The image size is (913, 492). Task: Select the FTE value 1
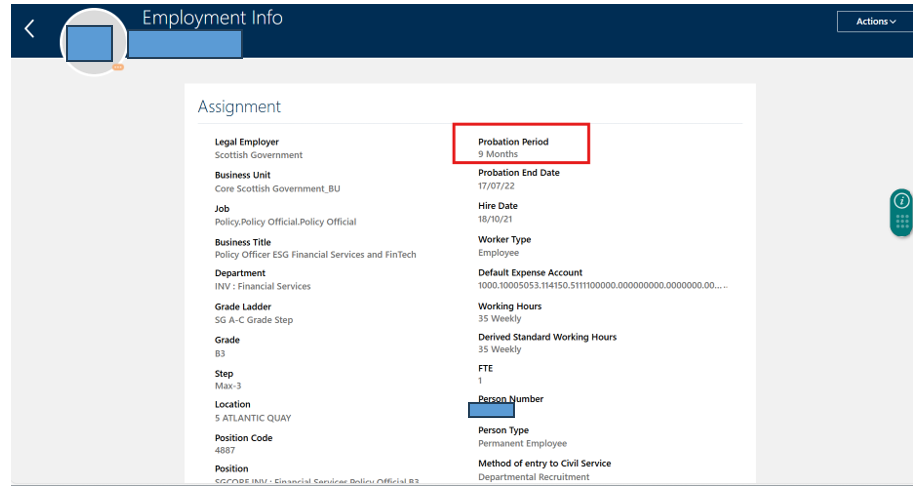480,381
